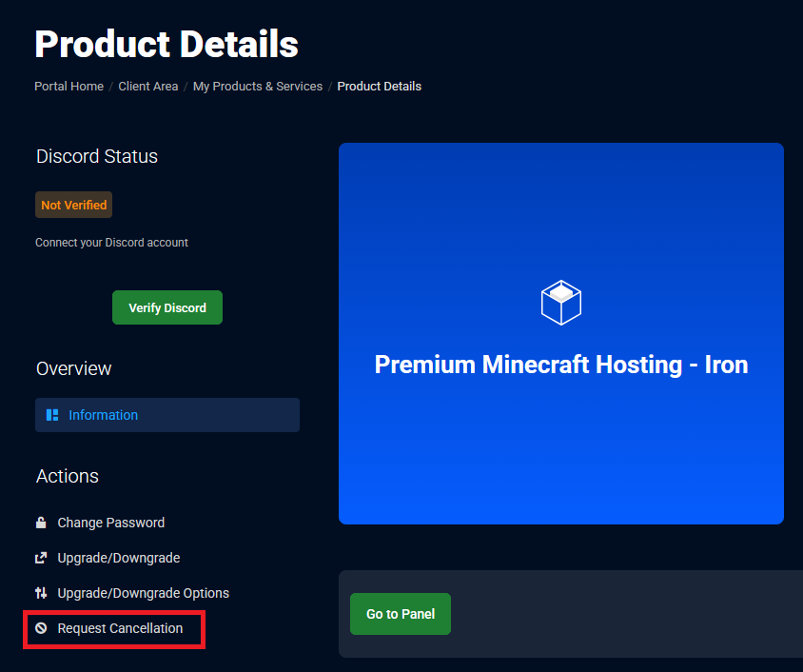Click the dashboard icon in the Information item
Image resolution: width=803 pixels, height=672 pixels.
click(x=52, y=415)
